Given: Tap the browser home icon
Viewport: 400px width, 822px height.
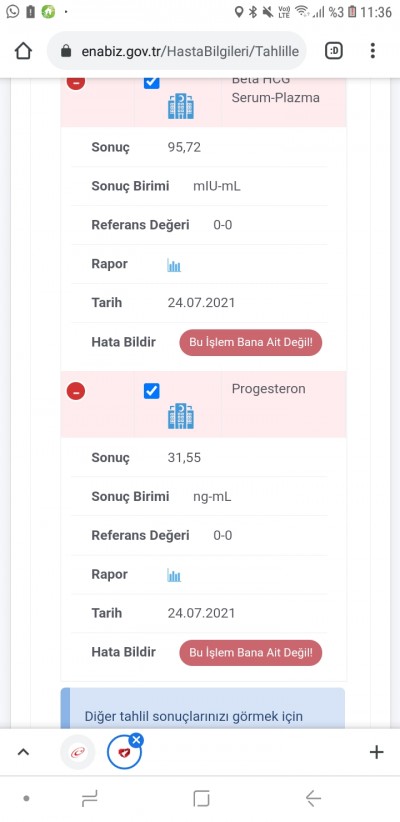Looking at the screenshot, I should (23, 51).
